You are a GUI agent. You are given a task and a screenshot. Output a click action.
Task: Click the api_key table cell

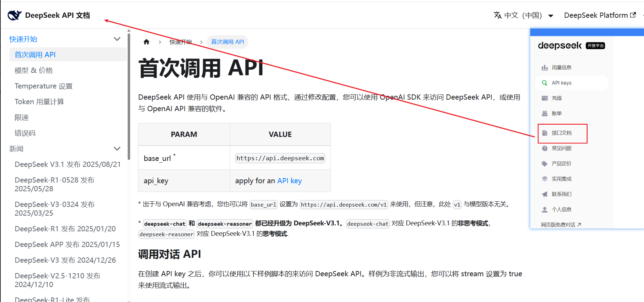(x=184, y=180)
